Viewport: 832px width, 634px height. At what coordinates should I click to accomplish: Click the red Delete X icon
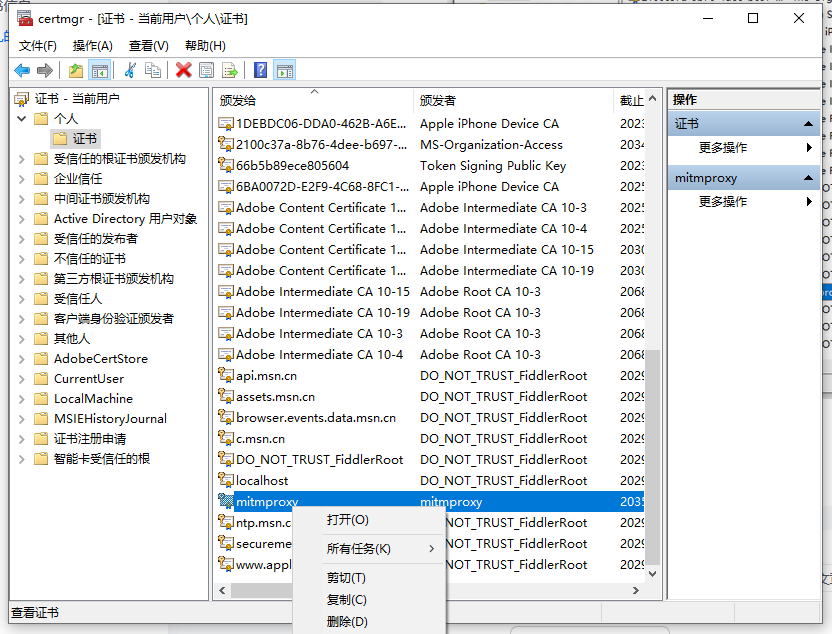(x=184, y=70)
